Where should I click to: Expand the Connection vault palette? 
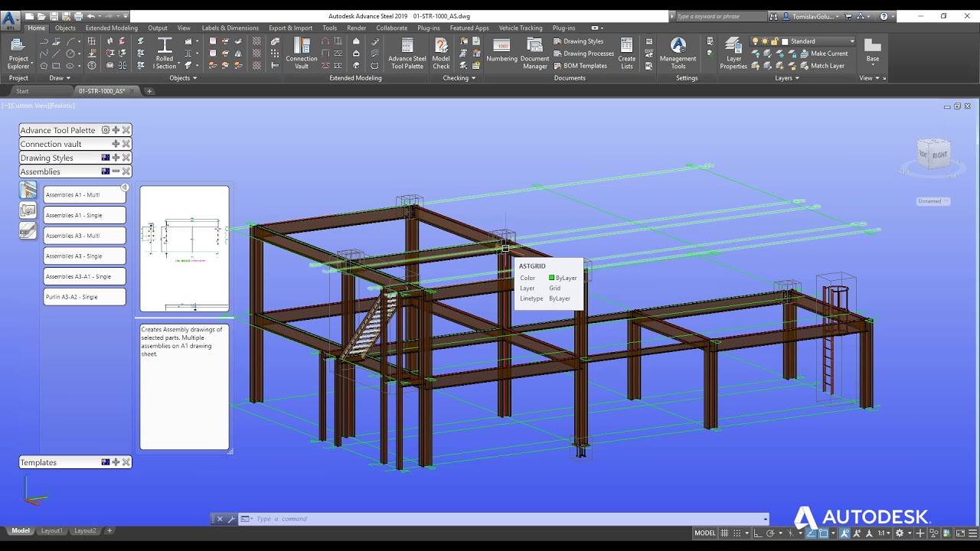[x=116, y=144]
